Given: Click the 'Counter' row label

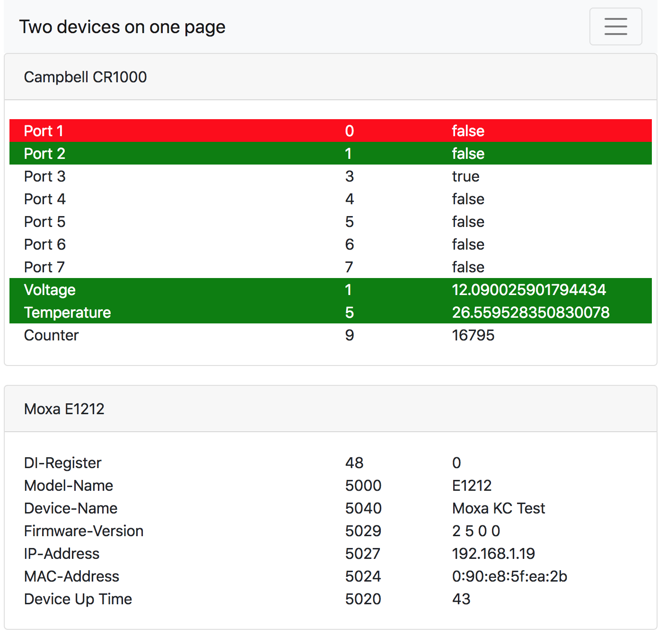Looking at the screenshot, I should click(51, 335).
